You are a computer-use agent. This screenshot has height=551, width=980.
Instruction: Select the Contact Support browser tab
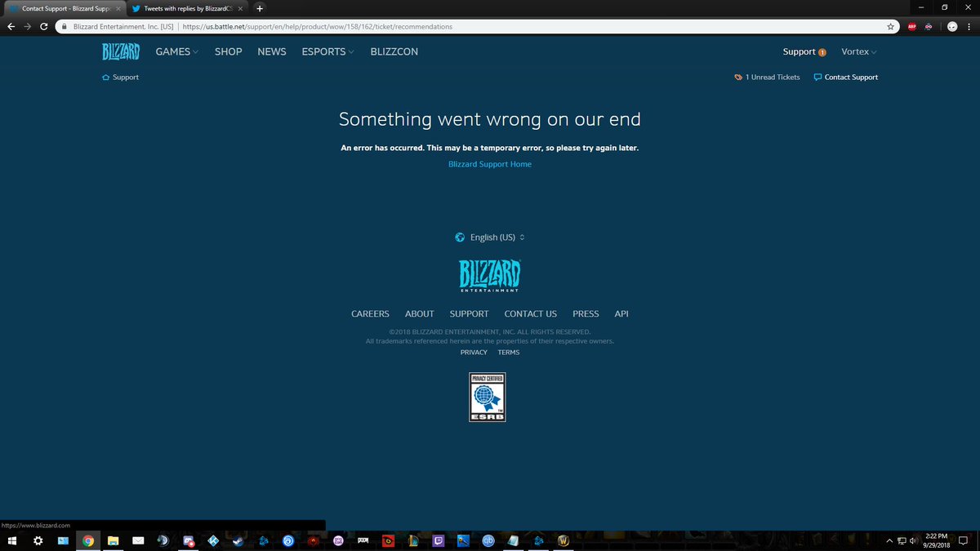(x=64, y=8)
